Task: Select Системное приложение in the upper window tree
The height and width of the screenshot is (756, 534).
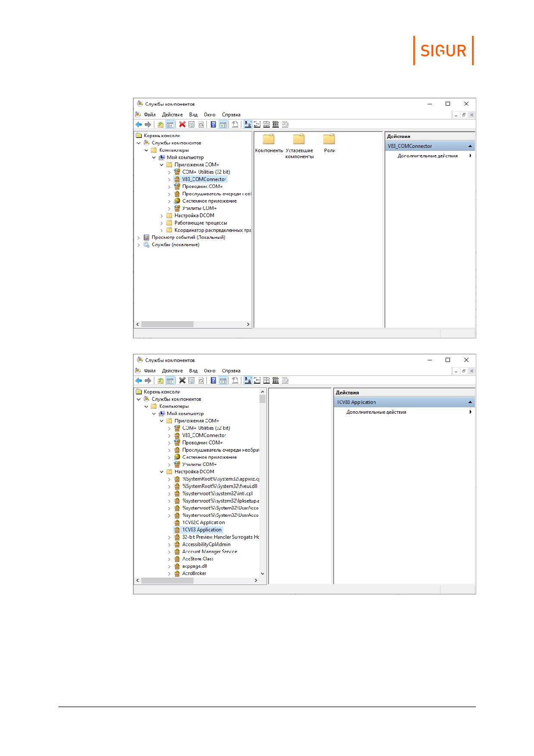Action: point(209,201)
